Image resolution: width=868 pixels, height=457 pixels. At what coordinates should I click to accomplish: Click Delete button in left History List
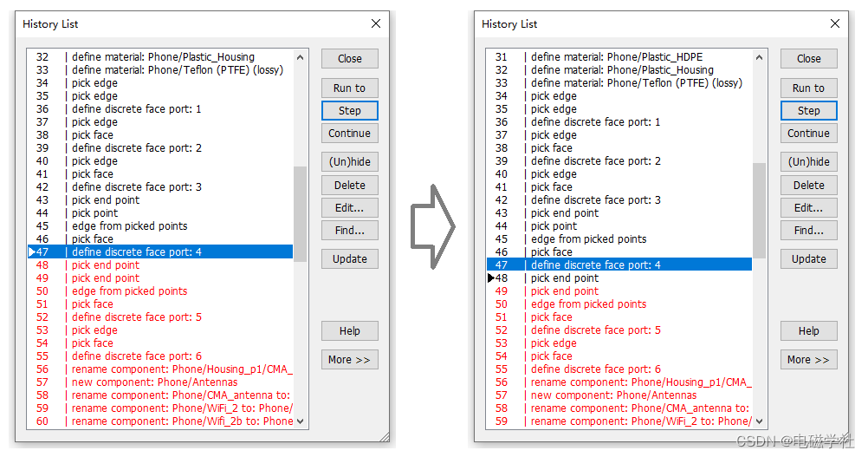tap(349, 185)
